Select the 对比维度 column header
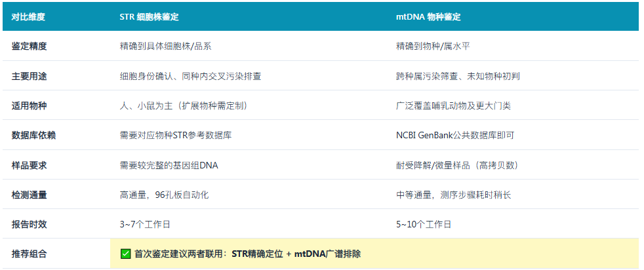644x270 pixels. click(x=28, y=17)
